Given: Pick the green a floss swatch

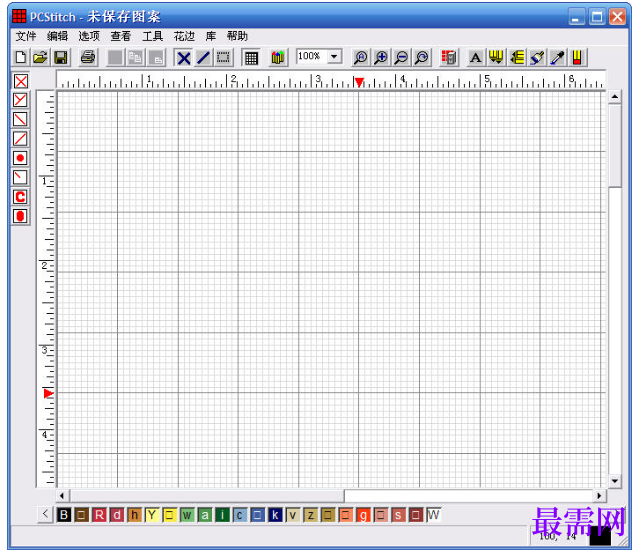Looking at the screenshot, I should (205, 515).
